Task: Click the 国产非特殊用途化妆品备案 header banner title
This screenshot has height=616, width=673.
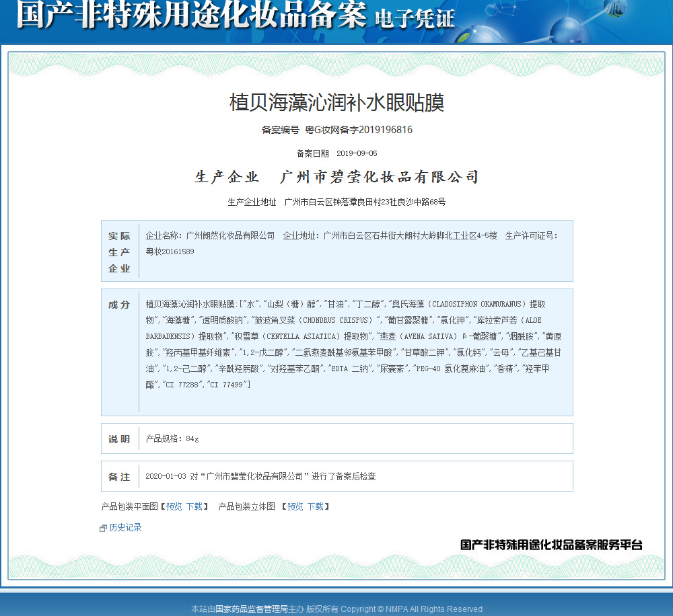Action: (191, 15)
